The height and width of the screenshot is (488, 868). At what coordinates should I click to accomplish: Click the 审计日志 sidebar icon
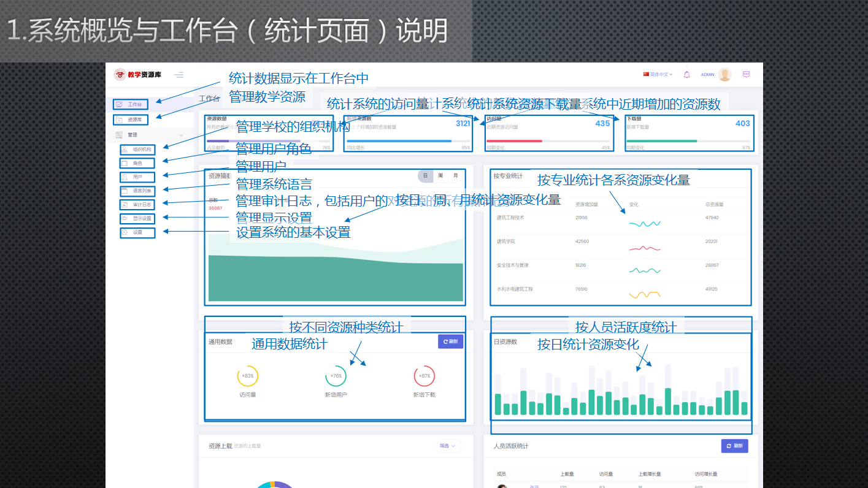coord(125,205)
